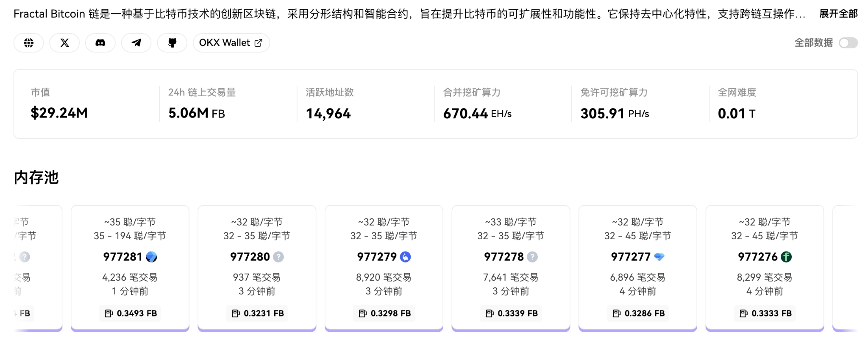Click the green miner icon beside 977276

[786, 257]
